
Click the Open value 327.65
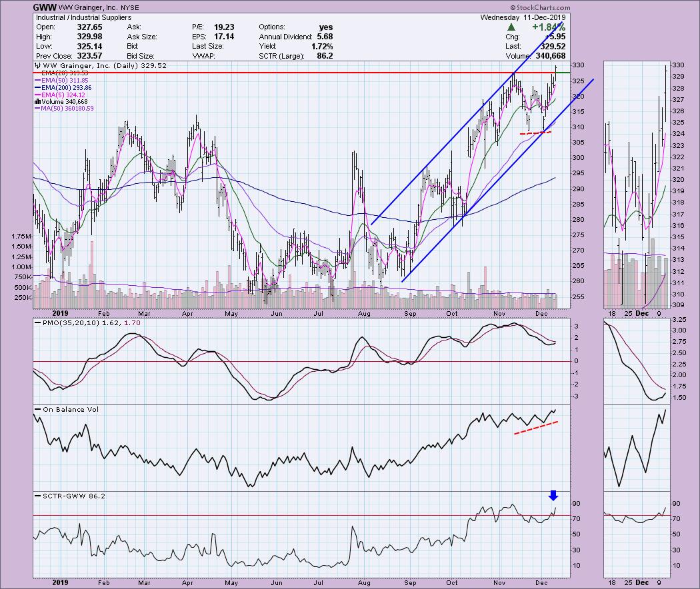tap(89, 27)
